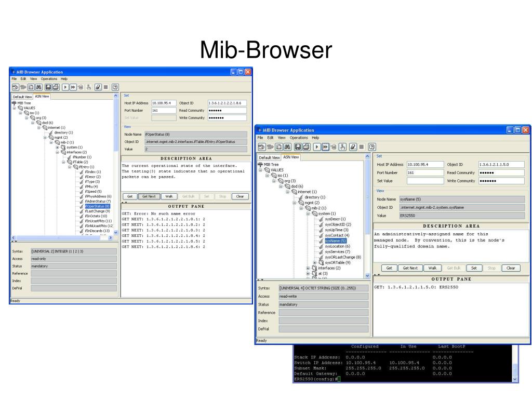
Task: Collapse the interfaces (2) node in ifOperStatus window
Action: [x=57, y=152]
